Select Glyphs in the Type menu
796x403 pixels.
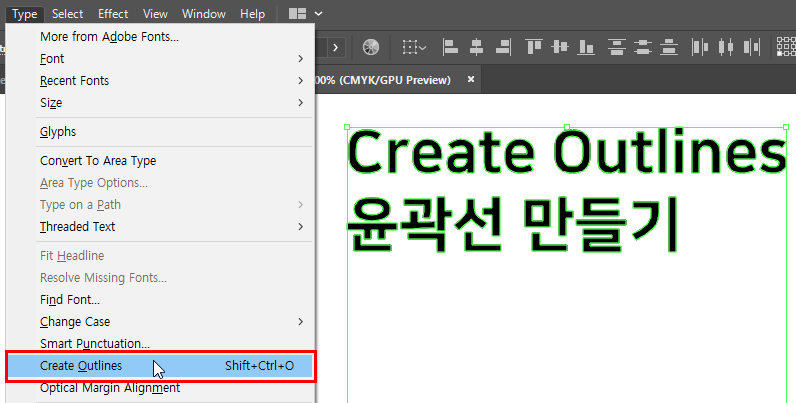point(58,132)
